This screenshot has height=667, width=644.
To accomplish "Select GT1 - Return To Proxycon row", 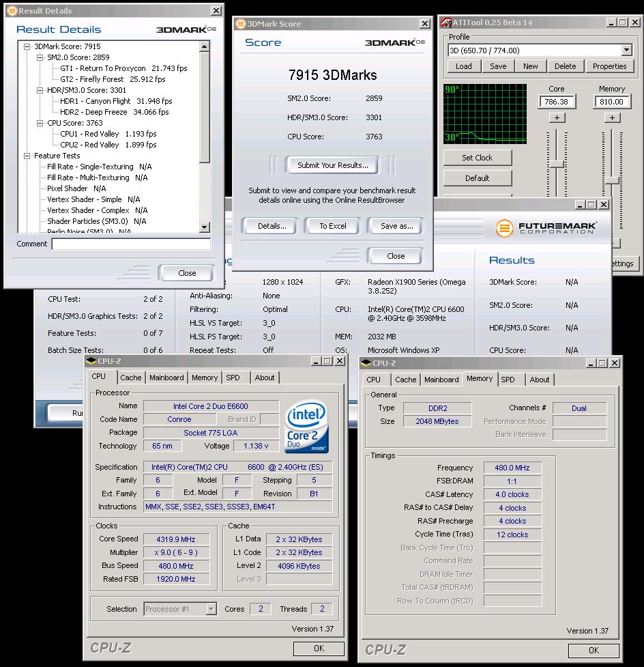I will pos(123,68).
